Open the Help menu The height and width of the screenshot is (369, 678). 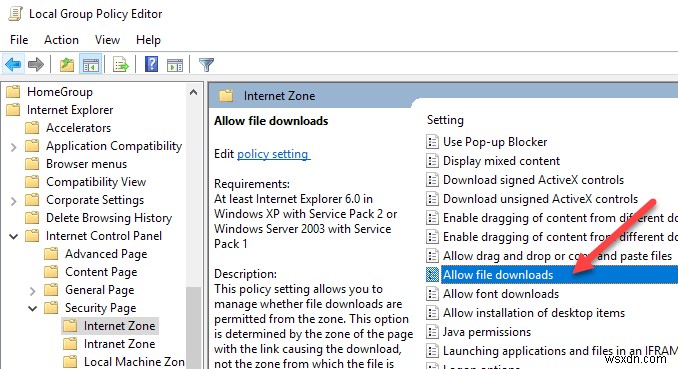click(148, 40)
